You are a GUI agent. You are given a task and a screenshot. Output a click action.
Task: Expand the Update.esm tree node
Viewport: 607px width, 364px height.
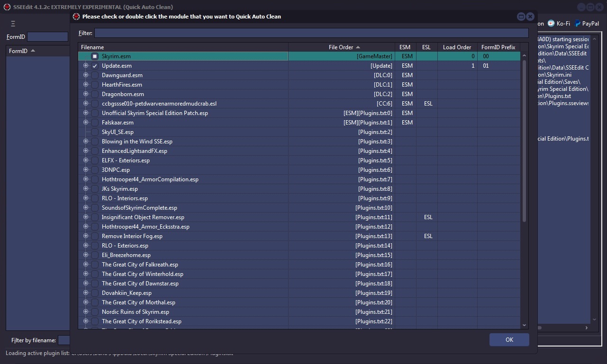click(86, 66)
